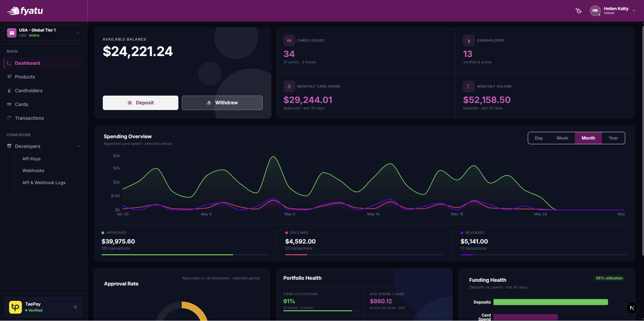Click the 91% card utilization value
Image resolution: width=644 pixels, height=321 pixels.
click(289, 301)
